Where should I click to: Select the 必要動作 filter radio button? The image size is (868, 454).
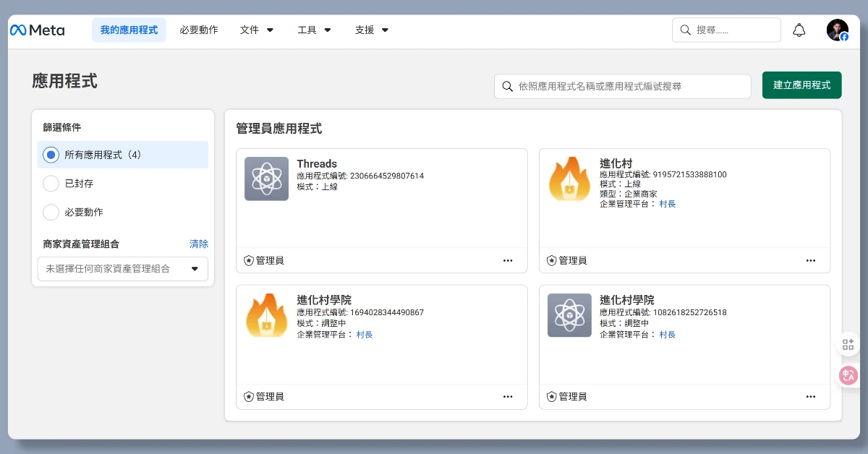[x=51, y=213]
